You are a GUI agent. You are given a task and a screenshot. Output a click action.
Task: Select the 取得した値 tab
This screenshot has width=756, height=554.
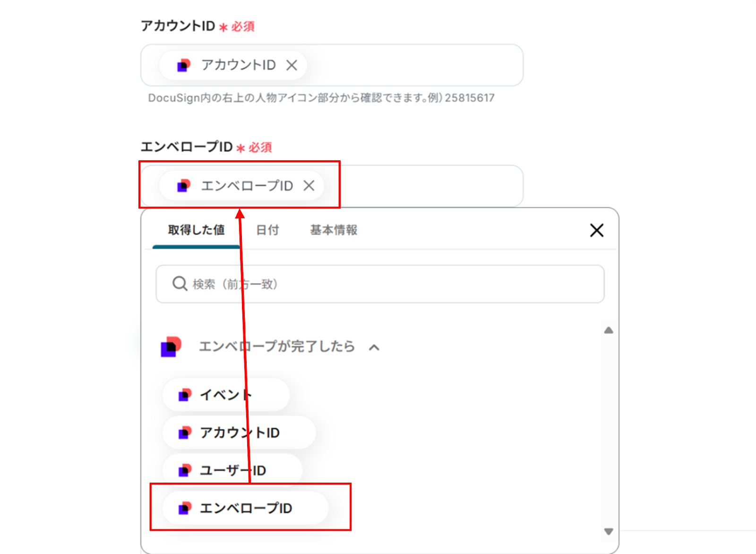196,230
